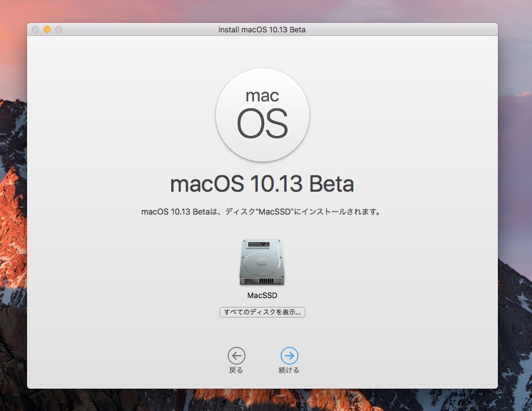Image resolution: width=532 pixels, height=411 pixels.
Task: Click the back arrow icon (戻る)
Action: point(236,356)
